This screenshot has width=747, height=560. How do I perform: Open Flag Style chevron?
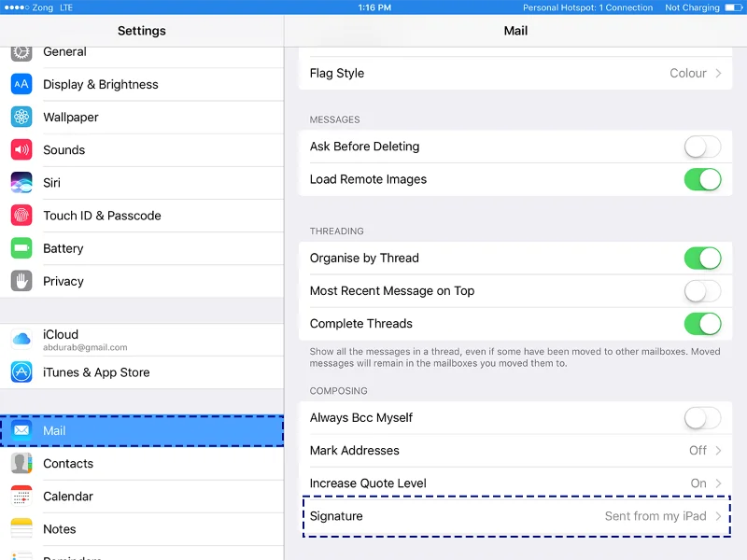coord(718,74)
